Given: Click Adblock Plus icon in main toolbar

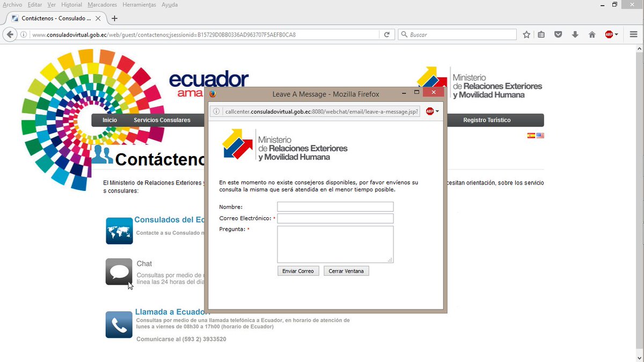Looking at the screenshot, I should click(x=609, y=34).
